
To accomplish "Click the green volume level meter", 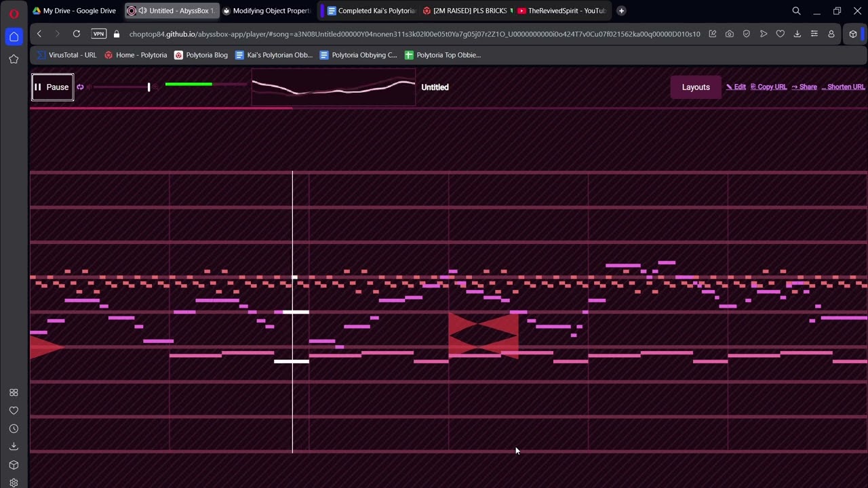I will tap(205, 84).
